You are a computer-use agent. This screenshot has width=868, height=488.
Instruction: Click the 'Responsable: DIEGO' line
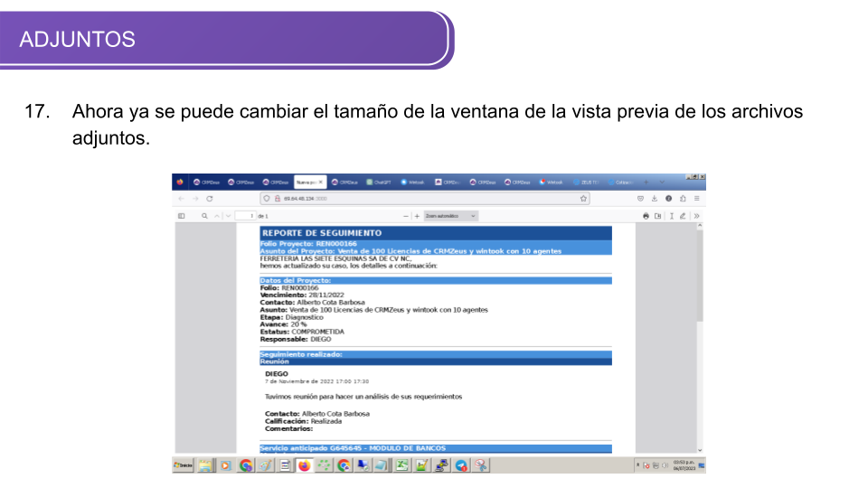click(x=296, y=339)
